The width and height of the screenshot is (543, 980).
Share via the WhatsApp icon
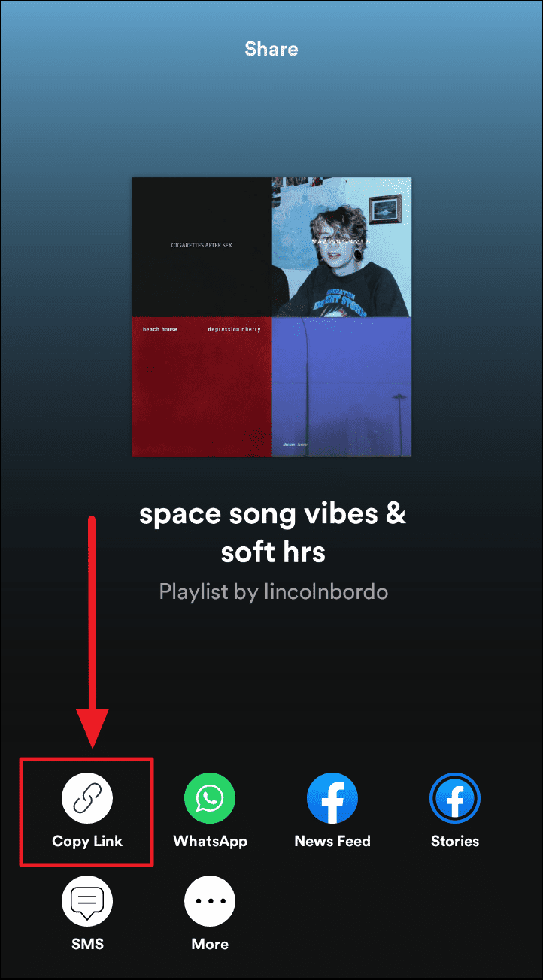point(210,797)
